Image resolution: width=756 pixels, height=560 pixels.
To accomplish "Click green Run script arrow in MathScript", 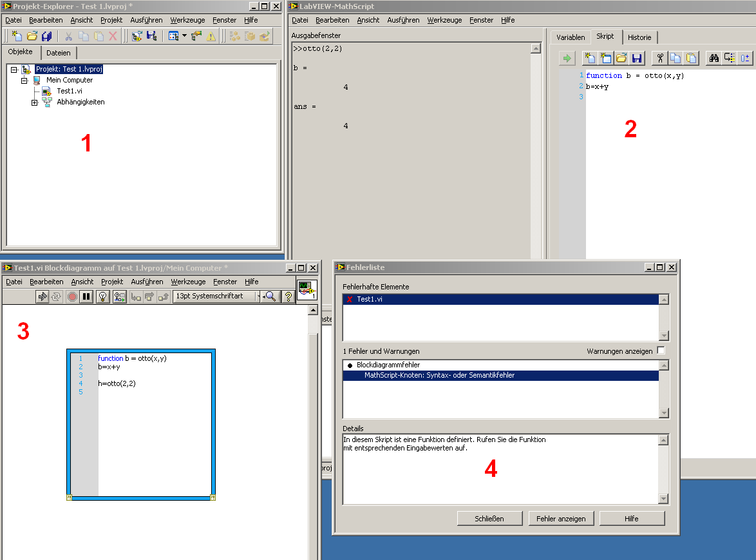I will (x=567, y=59).
